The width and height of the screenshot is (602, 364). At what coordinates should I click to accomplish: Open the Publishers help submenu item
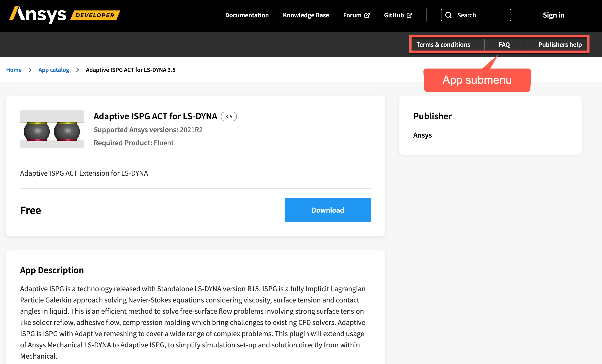560,44
